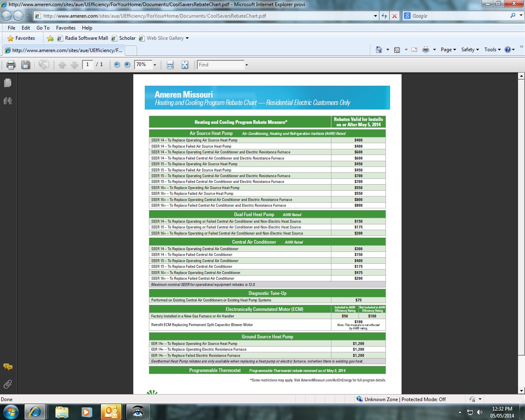Open the Pages thumbnails panel in sidebar

point(7,83)
